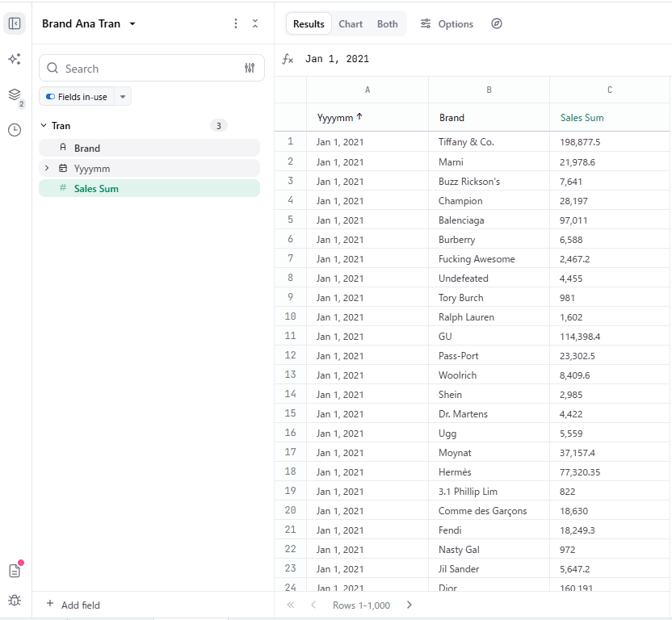Viewport: 672px width, 620px height.
Task: Click Yyyymm column header
Action: click(x=367, y=117)
